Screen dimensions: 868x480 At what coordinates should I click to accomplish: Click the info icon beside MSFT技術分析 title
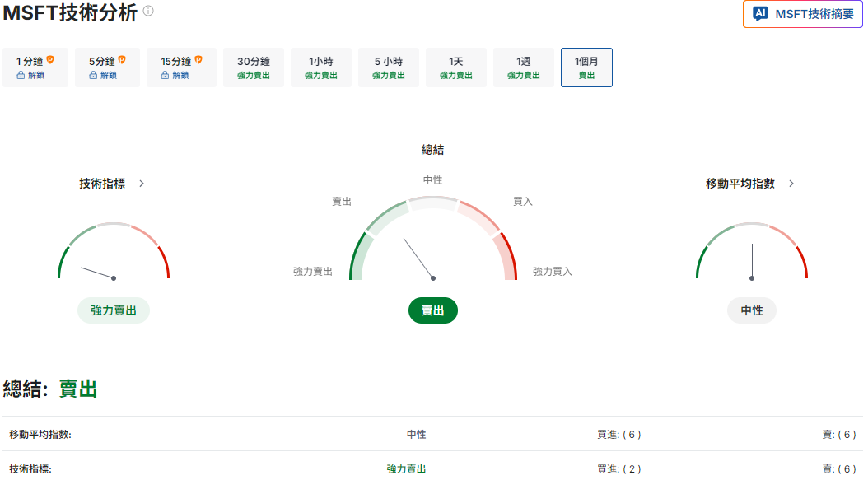[147, 12]
